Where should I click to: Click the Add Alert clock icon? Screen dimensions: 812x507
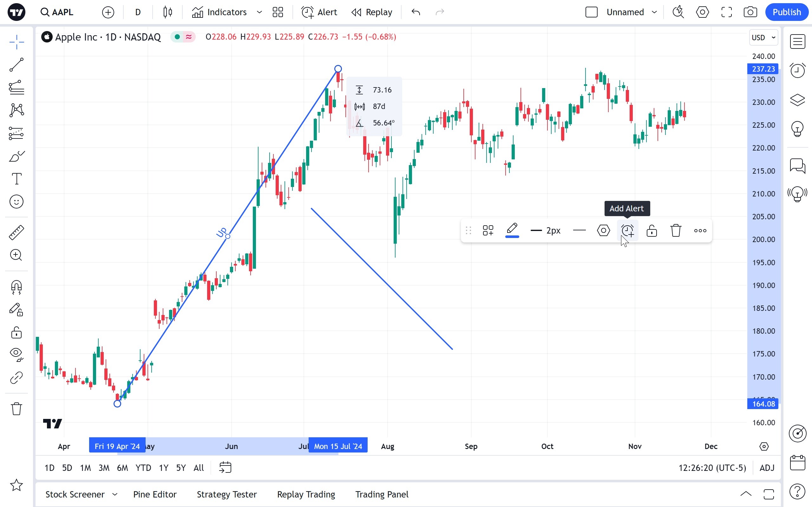pyautogui.click(x=627, y=231)
